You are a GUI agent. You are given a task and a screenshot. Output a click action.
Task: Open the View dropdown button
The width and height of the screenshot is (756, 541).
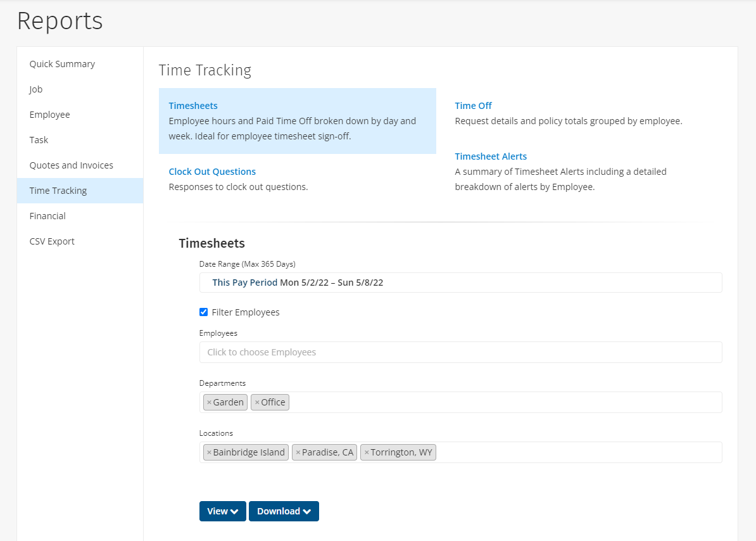coord(223,511)
